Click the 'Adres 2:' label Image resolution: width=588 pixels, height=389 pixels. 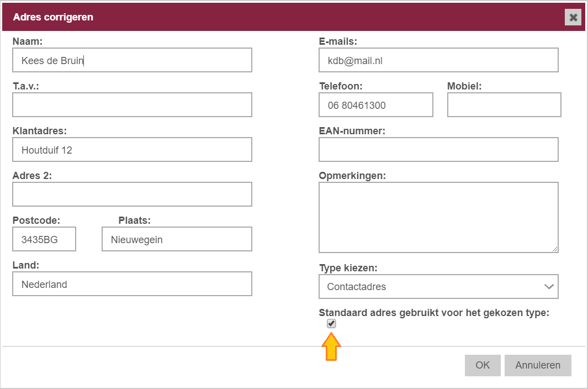32,175
